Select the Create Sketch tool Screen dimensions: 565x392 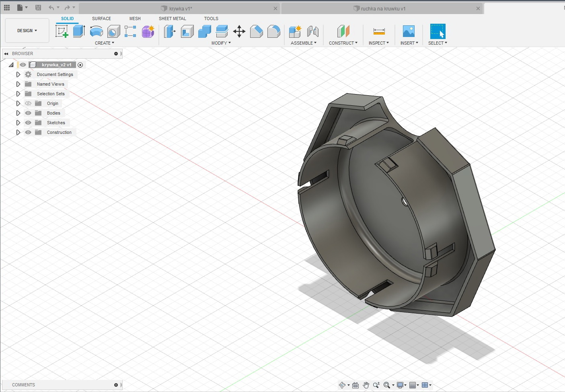(x=62, y=31)
